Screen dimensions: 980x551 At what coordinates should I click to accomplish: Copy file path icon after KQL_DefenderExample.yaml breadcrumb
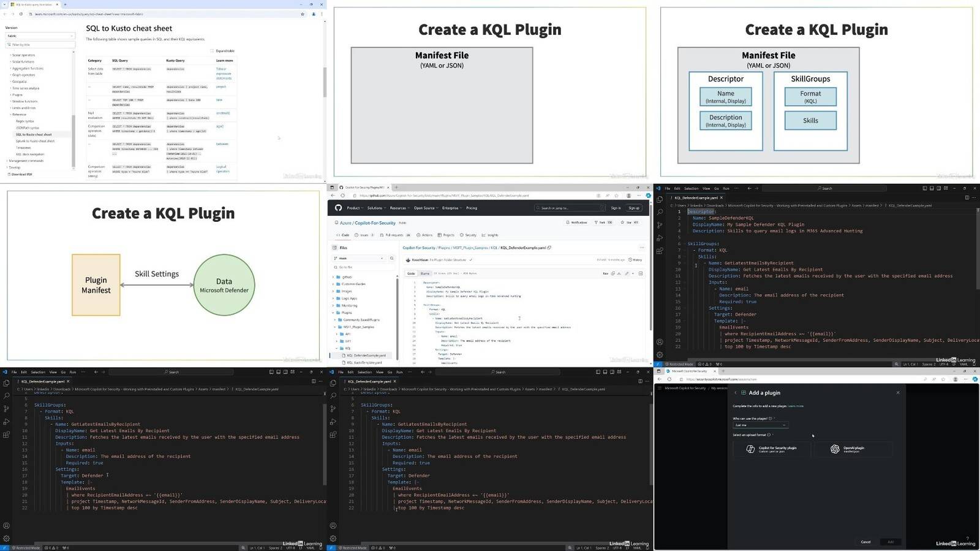pos(549,248)
